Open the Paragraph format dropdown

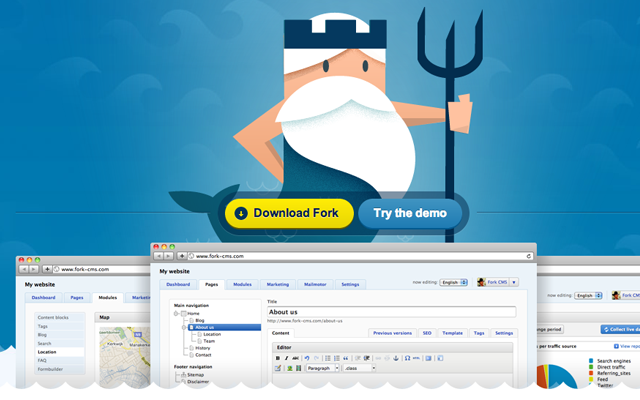coord(322,368)
